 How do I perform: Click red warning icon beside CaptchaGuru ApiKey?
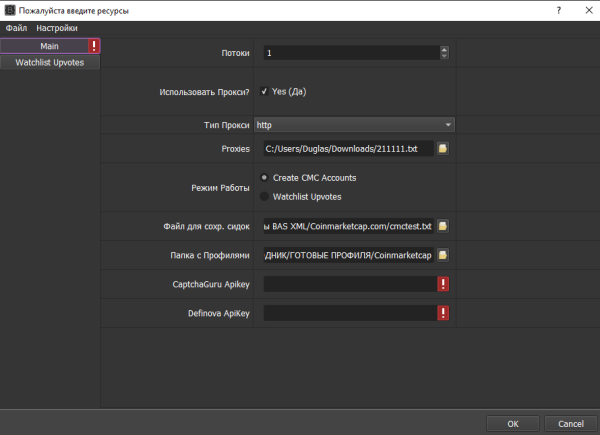click(x=442, y=284)
